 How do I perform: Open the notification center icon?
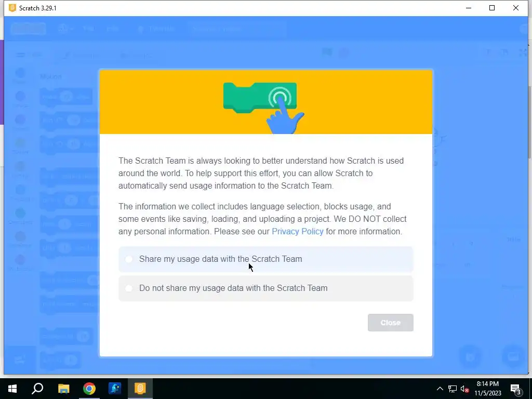tap(516, 389)
